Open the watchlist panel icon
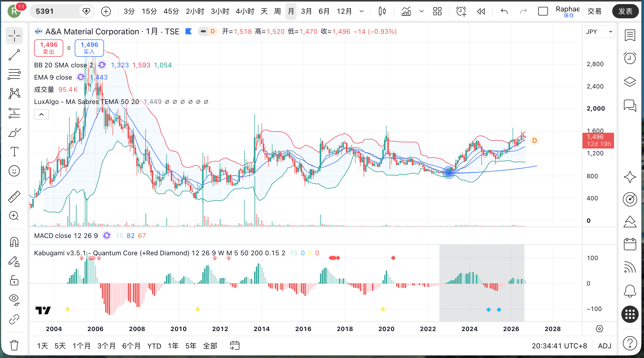Viewport: 644px width, 358px height. (630, 35)
